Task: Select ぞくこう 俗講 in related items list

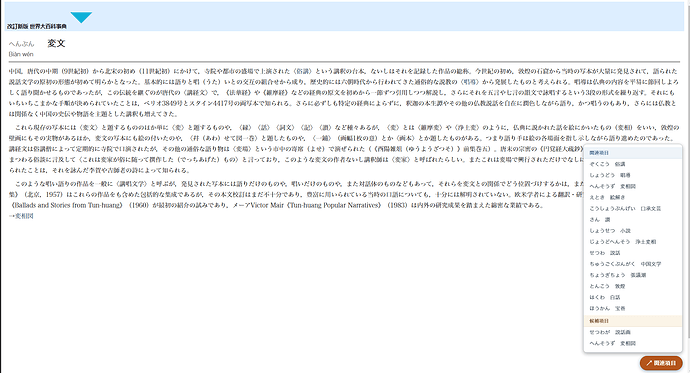Action: coord(607,164)
